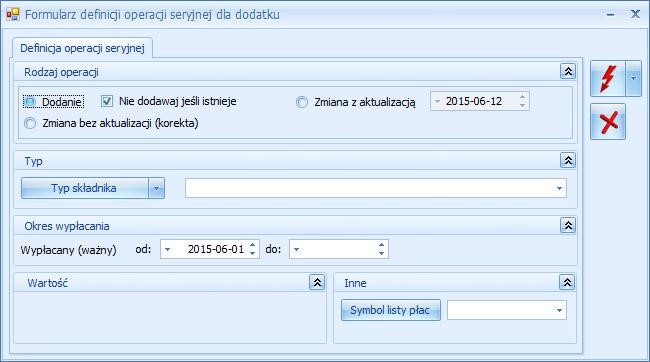Image resolution: width=650 pixels, height=362 pixels.
Task: Open calendar dropdown of 2015-06-12 date field
Action: point(437,102)
